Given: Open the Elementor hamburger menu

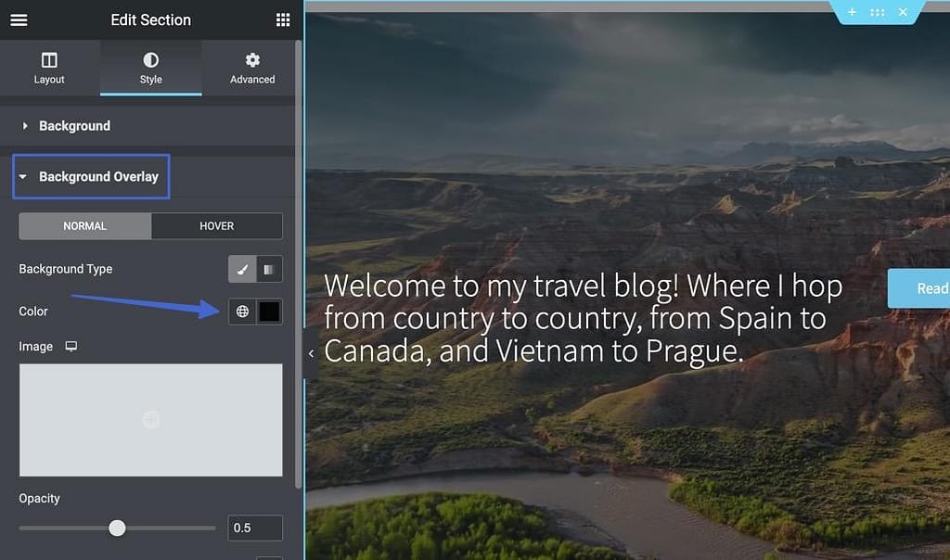Looking at the screenshot, I should click(19, 19).
